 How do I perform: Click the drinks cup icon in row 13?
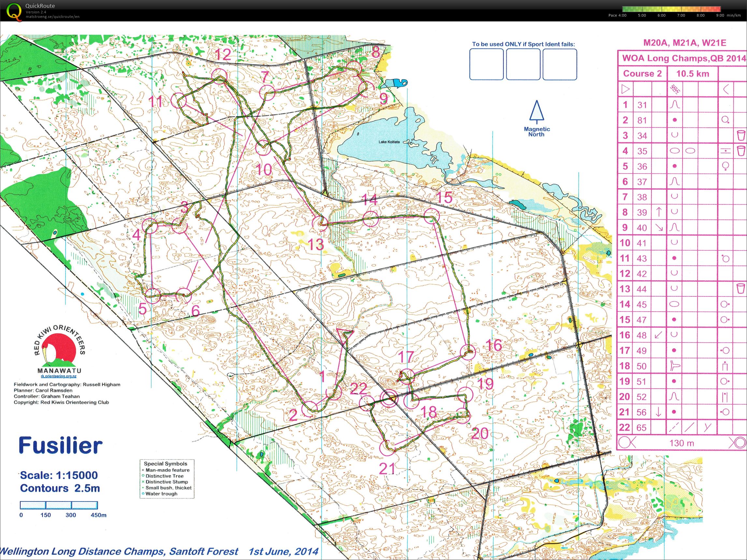[x=740, y=288]
